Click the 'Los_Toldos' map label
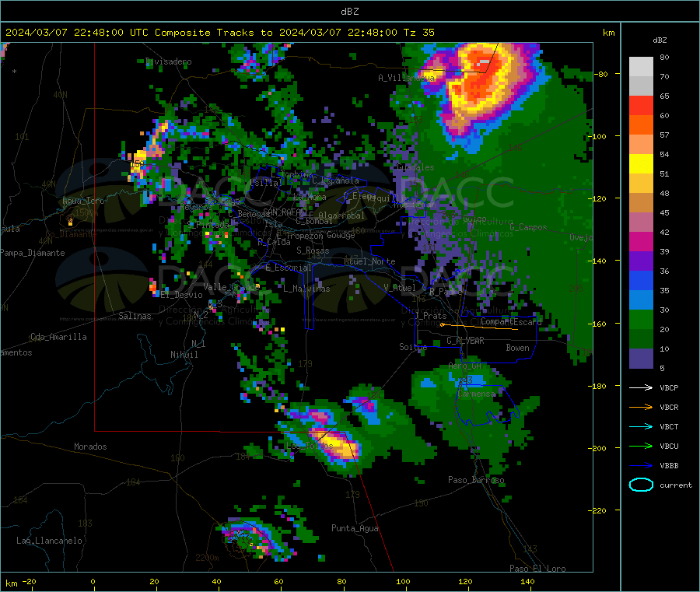 pyautogui.click(x=309, y=446)
